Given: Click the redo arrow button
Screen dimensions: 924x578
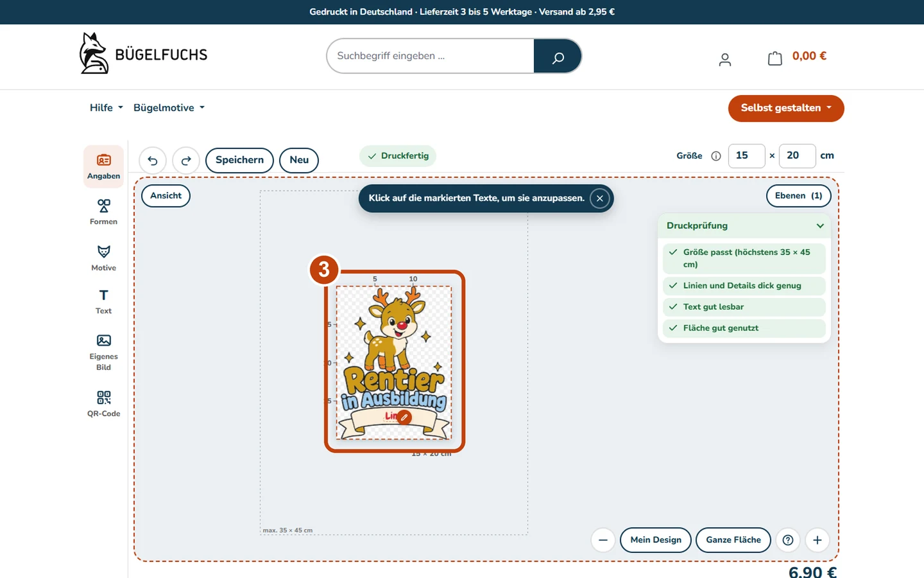Looking at the screenshot, I should [x=186, y=161].
